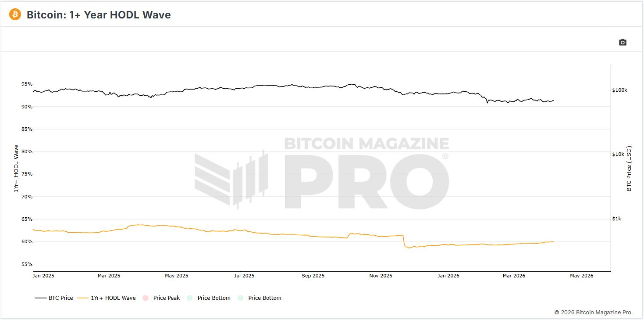Image resolution: width=644 pixels, height=320 pixels.
Task: Toggle the BTC Price legend label
Action: (60, 298)
